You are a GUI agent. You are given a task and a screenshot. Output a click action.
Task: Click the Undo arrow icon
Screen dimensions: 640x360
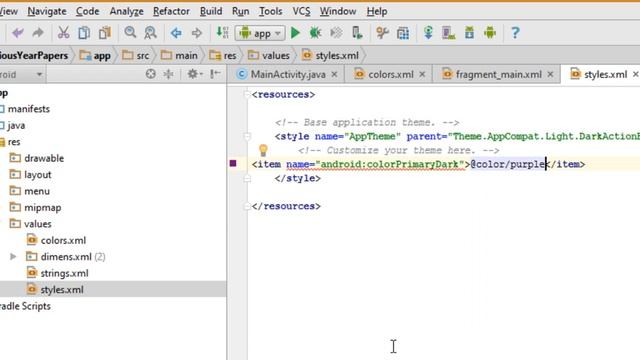pos(18,33)
